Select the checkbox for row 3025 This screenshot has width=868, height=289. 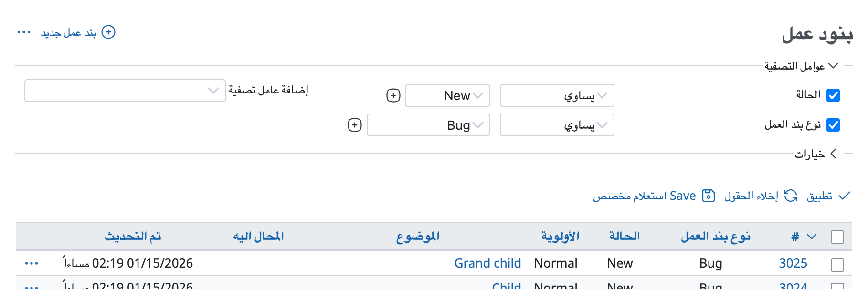[837, 265]
